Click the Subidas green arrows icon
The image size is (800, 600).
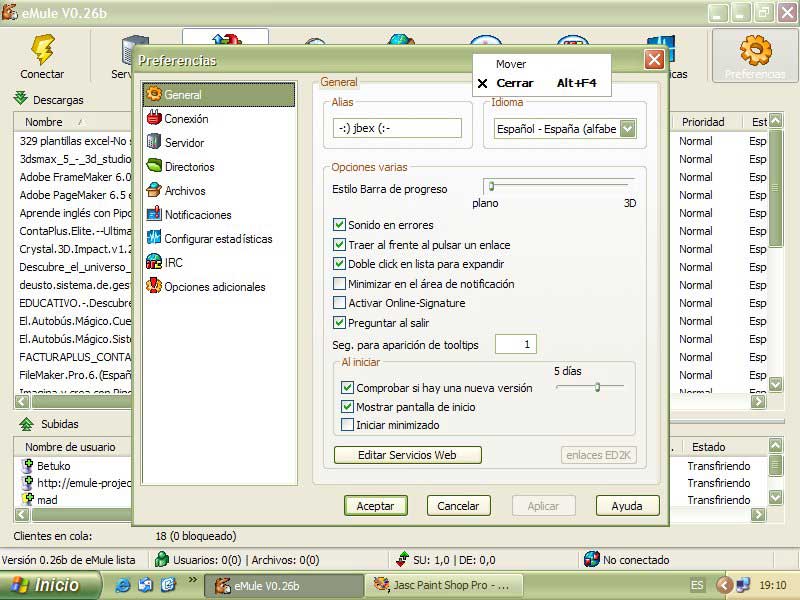26,423
